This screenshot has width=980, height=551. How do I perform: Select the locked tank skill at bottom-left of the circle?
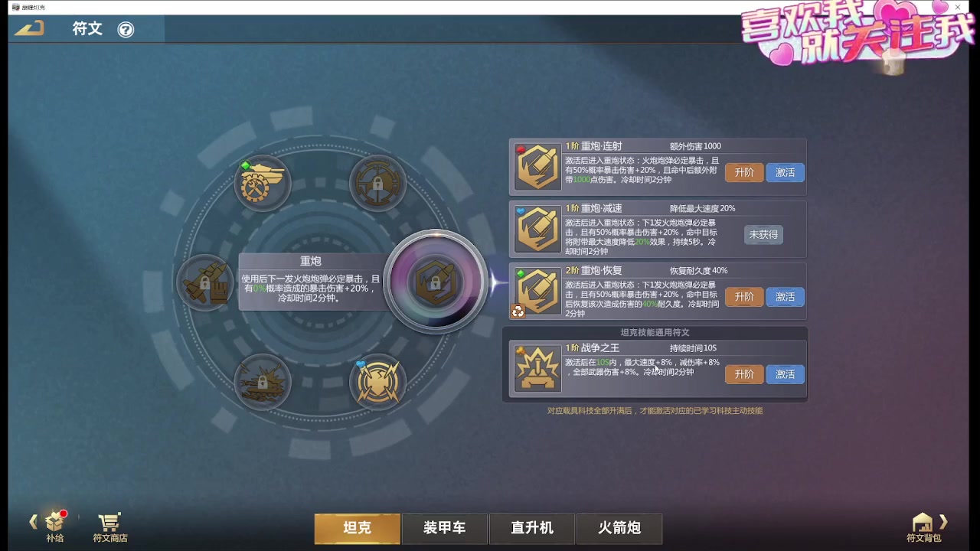pyautogui.click(x=262, y=381)
